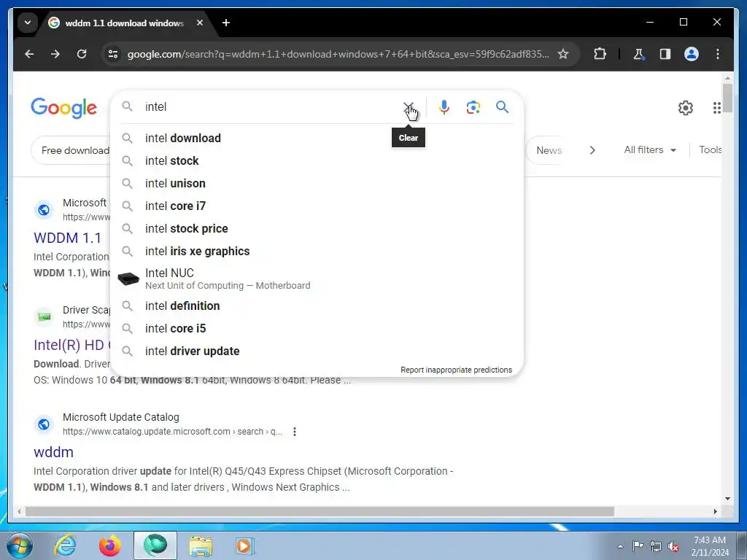
Task: Open the wddm Microsoft Update Catalog link
Action: [x=53, y=452]
